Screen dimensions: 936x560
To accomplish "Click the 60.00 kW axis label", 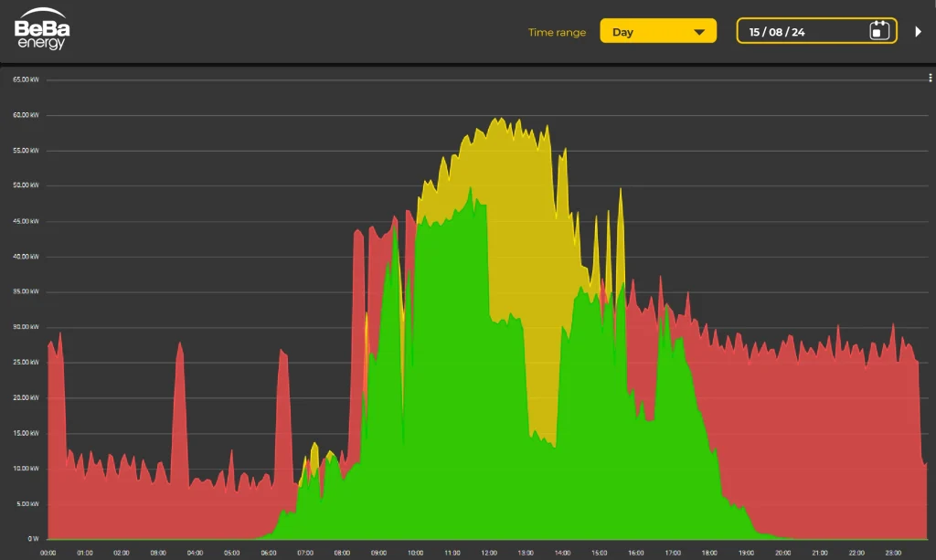I will pyautogui.click(x=26, y=115).
